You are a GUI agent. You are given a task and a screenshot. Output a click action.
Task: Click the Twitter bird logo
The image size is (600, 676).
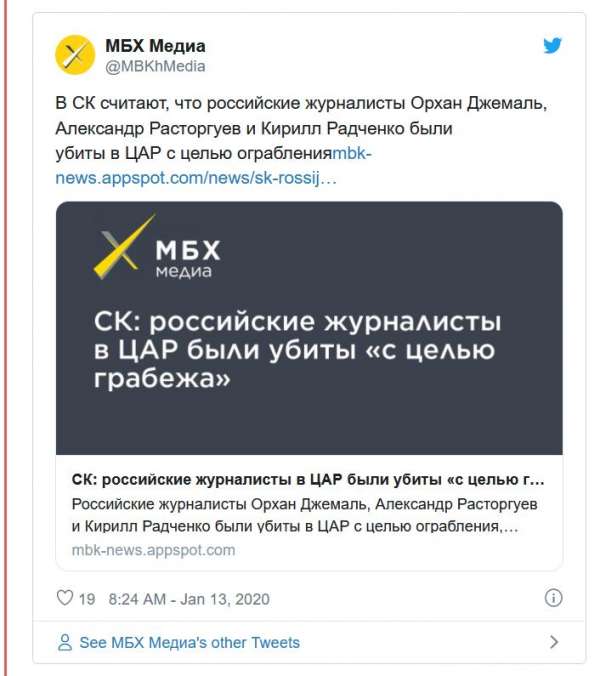pyautogui.click(x=553, y=46)
